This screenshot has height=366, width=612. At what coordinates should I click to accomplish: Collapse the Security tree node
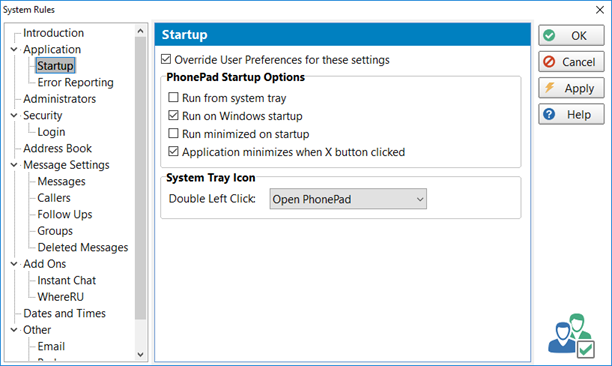pyautogui.click(x=14, y=115)
